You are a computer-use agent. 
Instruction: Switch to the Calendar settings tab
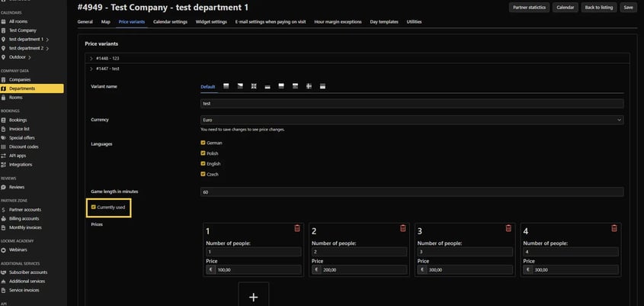[x=170, y=22]
